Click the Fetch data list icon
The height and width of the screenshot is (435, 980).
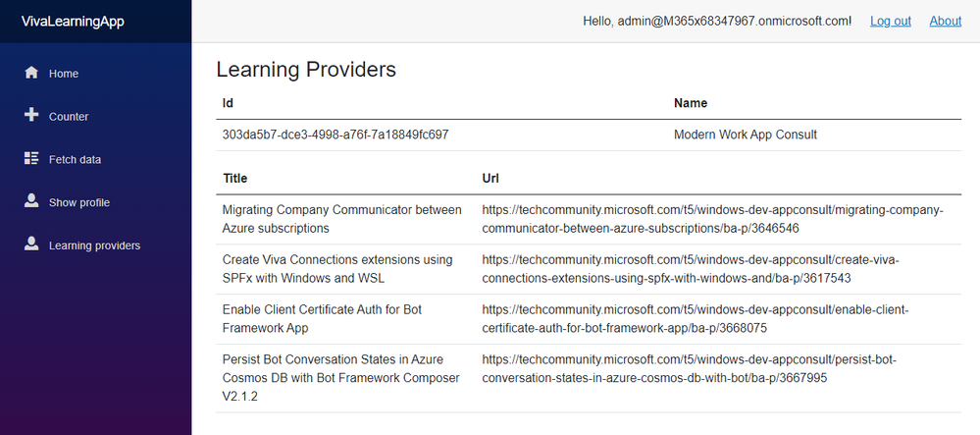tap(31, 158)
